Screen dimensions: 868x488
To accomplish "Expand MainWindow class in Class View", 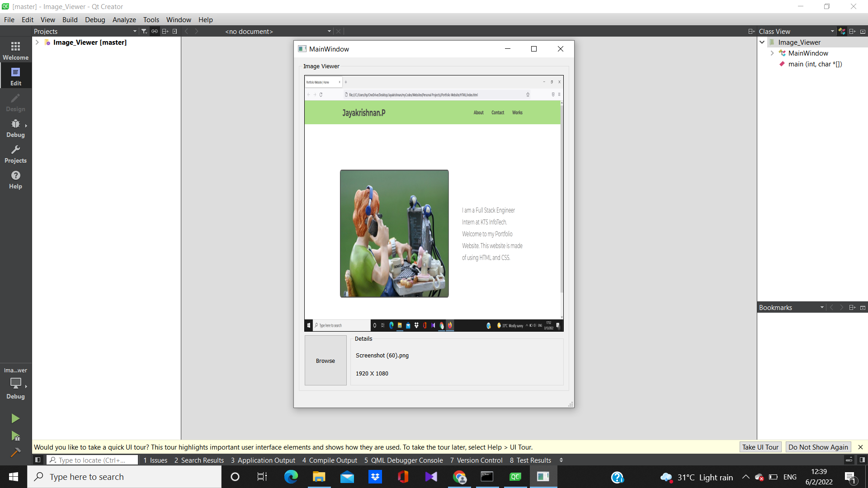I will coord(772,53).
